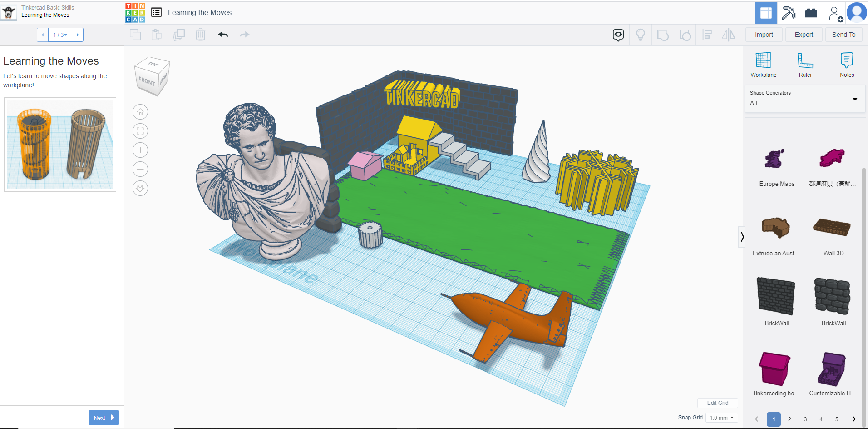Screen dimensions: 868x429
Task: Click the Edit Grid button
Action: pyautogui.click(x=718, y=403)
